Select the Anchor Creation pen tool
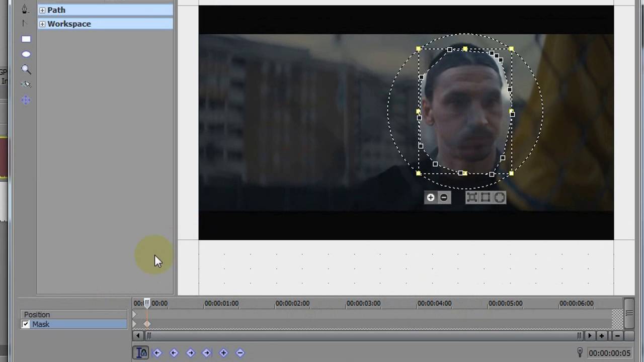This screenshot has height=362, width=644. [x=25, y=9]
